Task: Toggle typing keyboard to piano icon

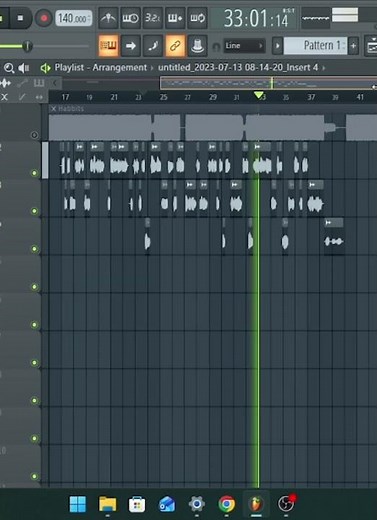Action: click(x=108, y=45)
